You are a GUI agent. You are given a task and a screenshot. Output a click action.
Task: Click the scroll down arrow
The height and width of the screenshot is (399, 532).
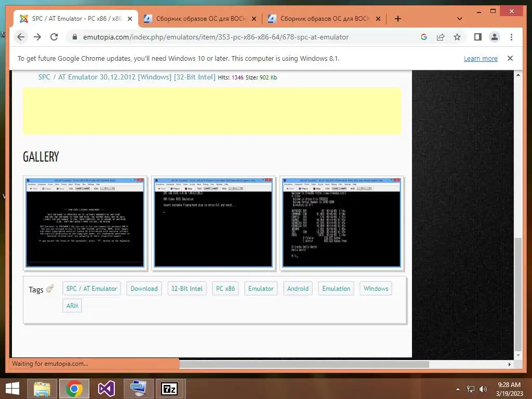pyautogui.click(x=518, y=355)
